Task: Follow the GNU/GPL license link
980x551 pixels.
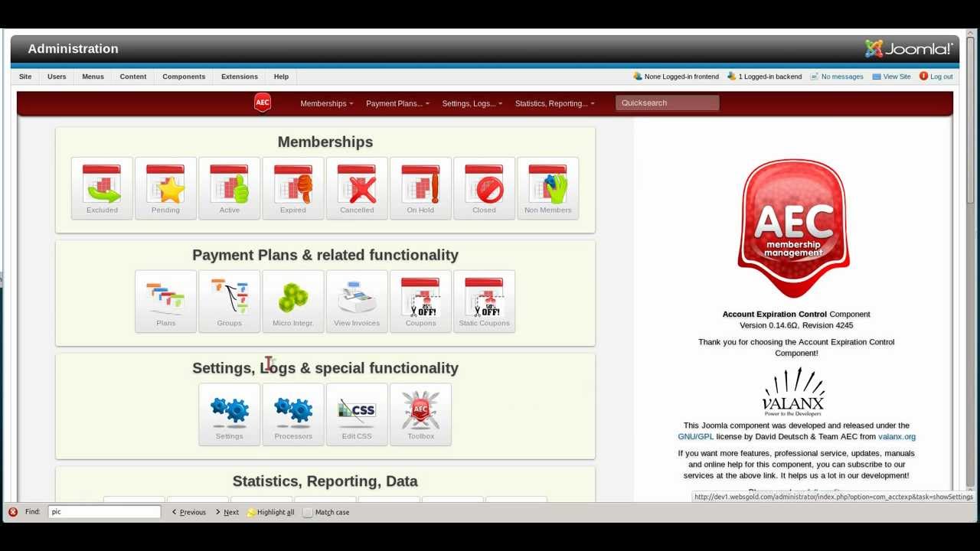Action: click(695, 437)
